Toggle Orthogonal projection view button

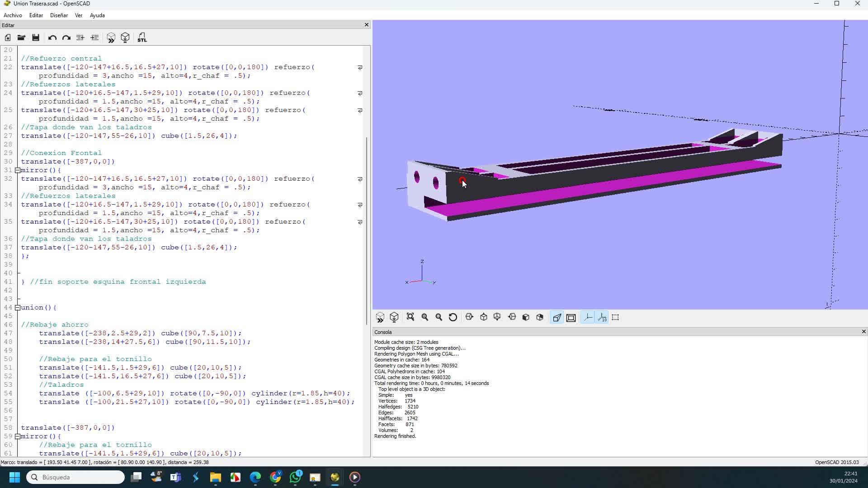click(x=571, y=318)
